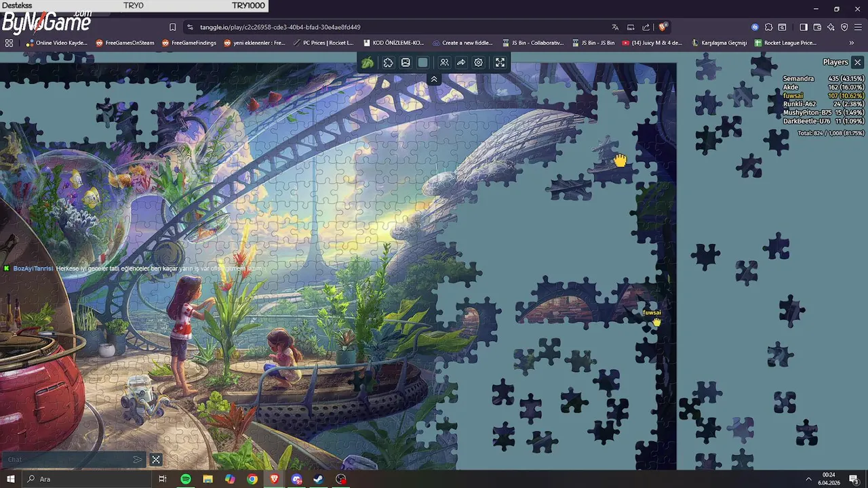Send the chat message arrow
The image size is (868, 488).
(138, 460)
